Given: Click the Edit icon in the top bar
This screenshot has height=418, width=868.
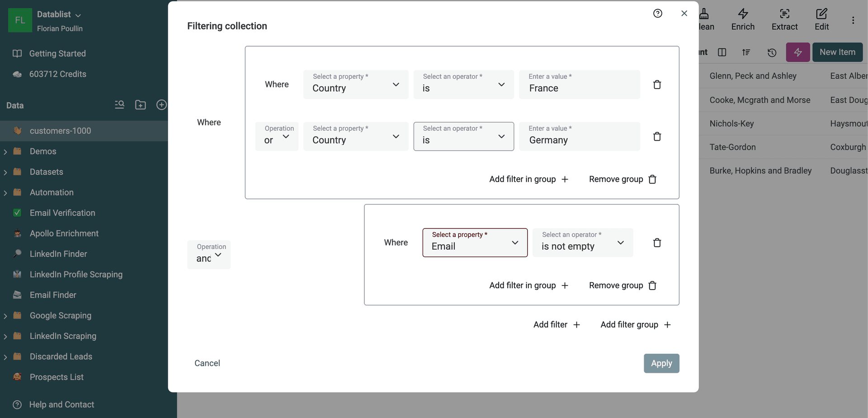Looking at the screenshot, I should 822,19.
